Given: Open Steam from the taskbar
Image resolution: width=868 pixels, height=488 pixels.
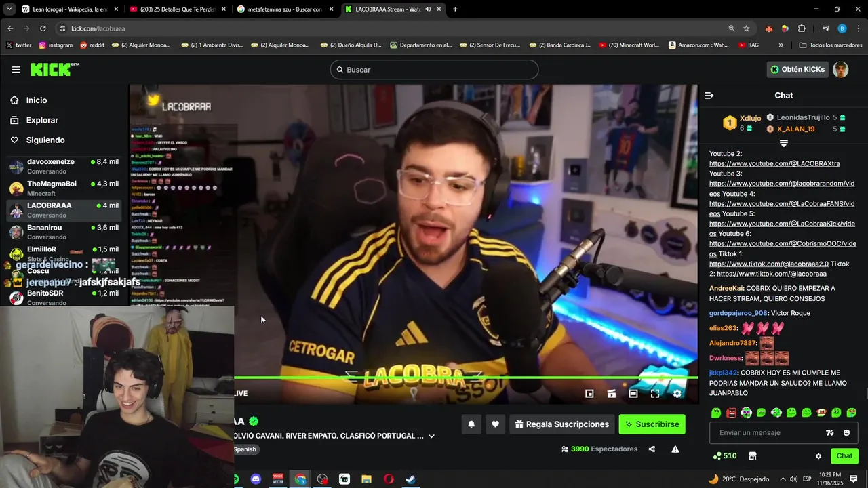Looking at the screenshot, I should click(x=410, y=479).
